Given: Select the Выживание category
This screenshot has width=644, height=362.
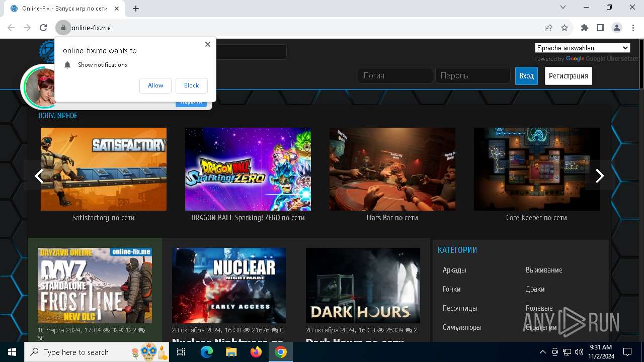Looking at the screenshot, I should tap(544, 270).
